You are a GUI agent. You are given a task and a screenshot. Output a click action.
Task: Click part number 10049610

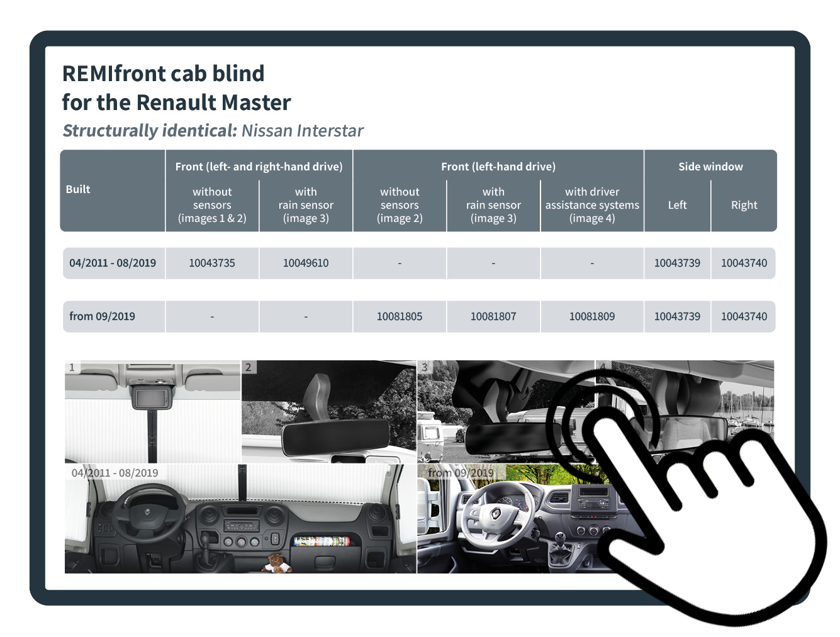point(306,263)
